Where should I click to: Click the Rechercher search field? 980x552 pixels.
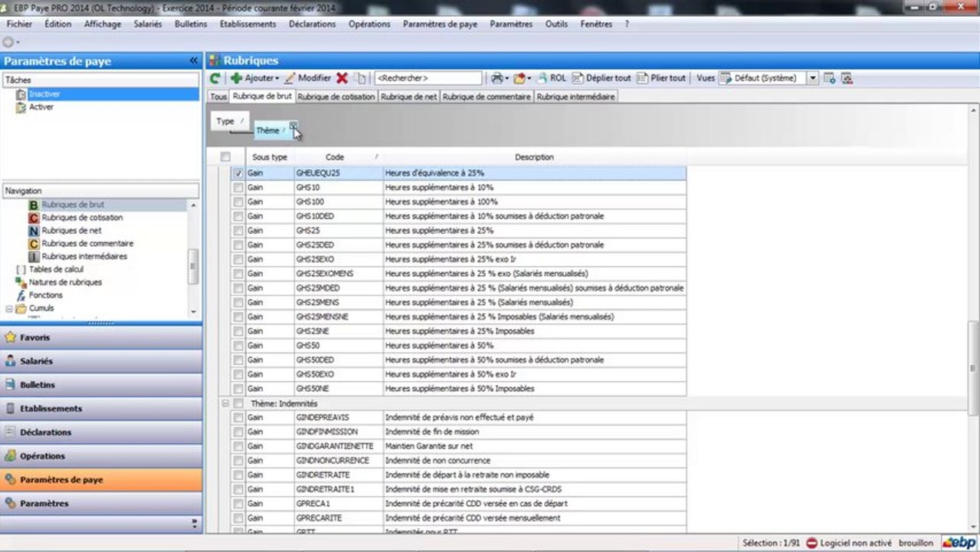pyautogui.click(x=428, y=78)
